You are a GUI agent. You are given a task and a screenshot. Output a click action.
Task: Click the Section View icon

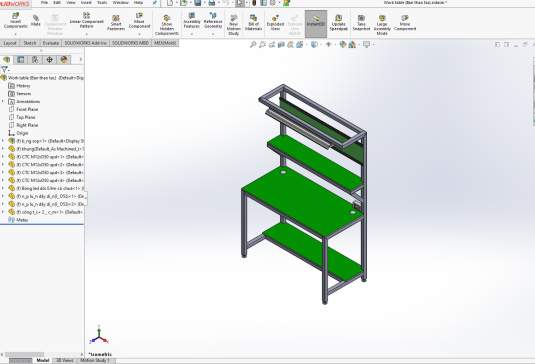(281, 44)
